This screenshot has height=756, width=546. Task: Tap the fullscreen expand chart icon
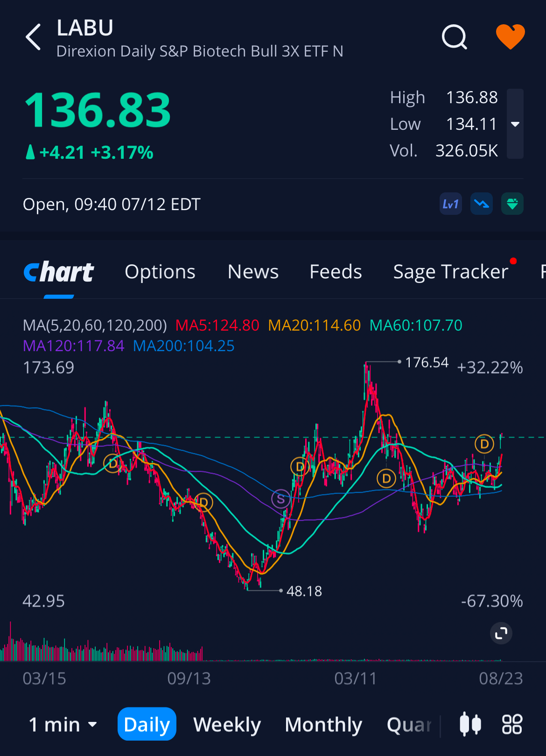point(501,633)
